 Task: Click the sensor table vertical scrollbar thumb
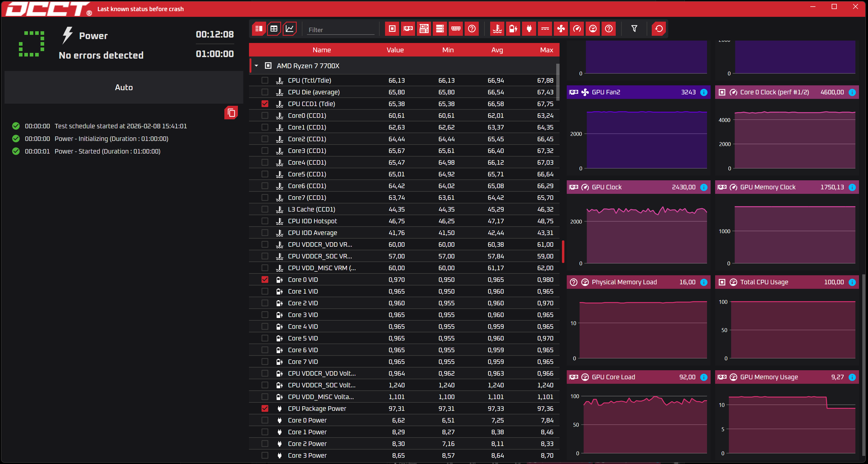[558, 82]
